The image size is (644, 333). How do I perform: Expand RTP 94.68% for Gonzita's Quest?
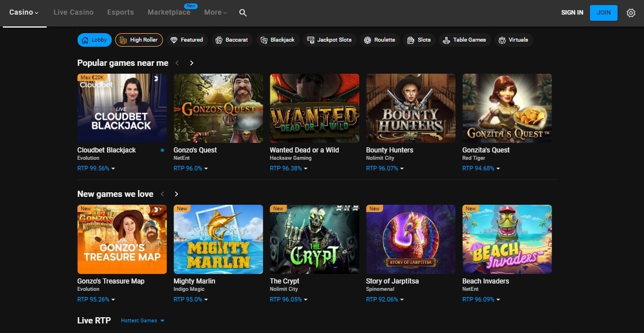(481, 168)
